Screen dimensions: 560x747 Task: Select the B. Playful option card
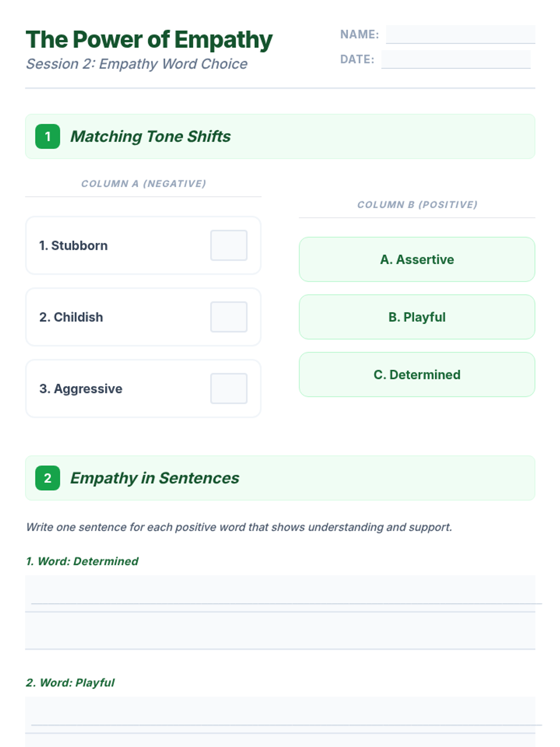point(417,317)
